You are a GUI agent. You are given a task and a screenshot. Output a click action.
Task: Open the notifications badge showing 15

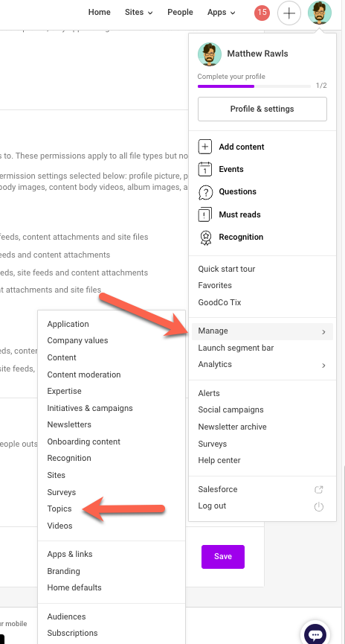[262, 13]
